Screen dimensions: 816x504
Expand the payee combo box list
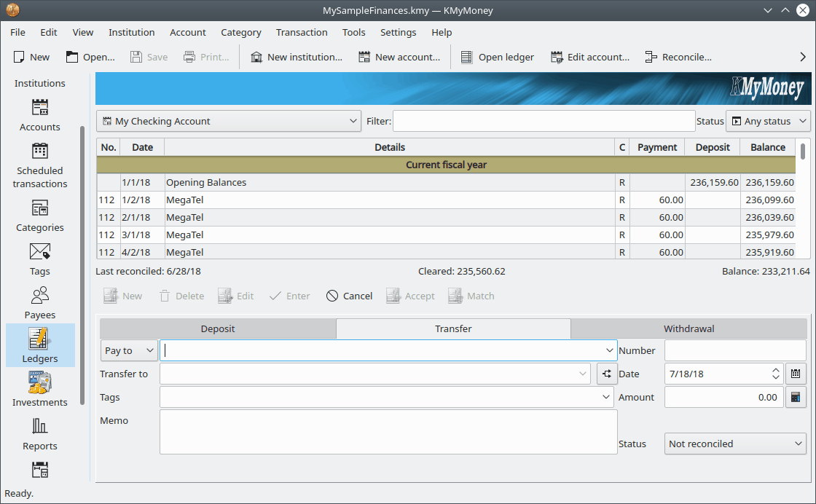[x=609, y=350]
